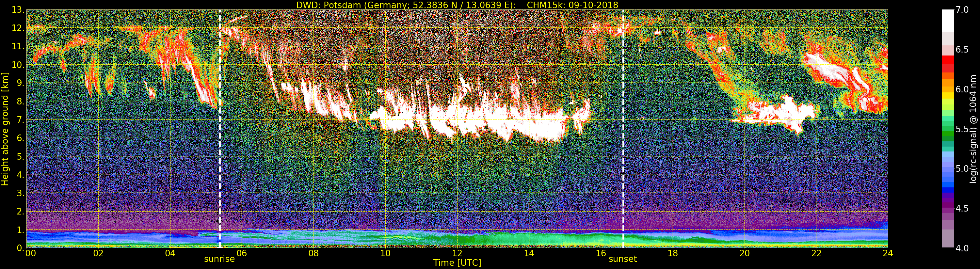Click the height axis tick '7.'
The height and width of the screenshot is (269, 980).
(21, 120)
